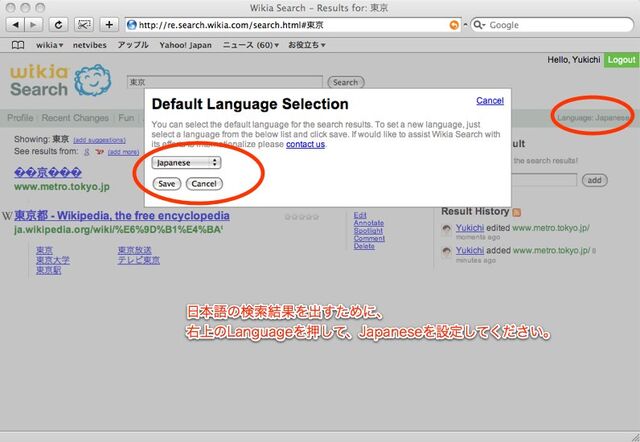Open the netvibes bookmark
Image resolution: width=640 pixels, height=442 pixels.
(89, 45)
